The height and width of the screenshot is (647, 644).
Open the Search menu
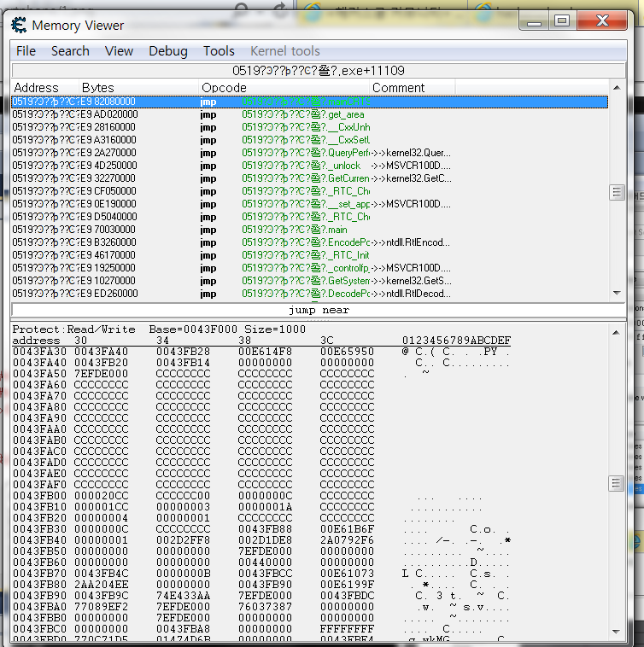click(70, 51)
